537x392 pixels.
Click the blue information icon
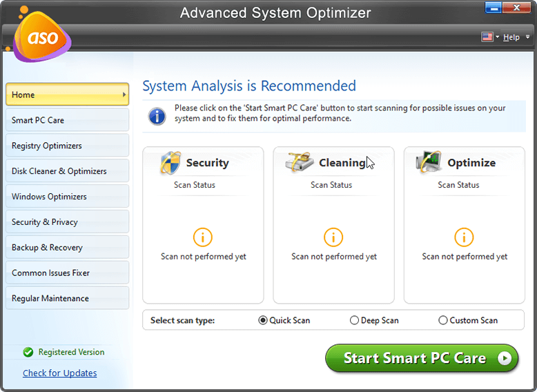pyautogui.click(x=157, y=114)
